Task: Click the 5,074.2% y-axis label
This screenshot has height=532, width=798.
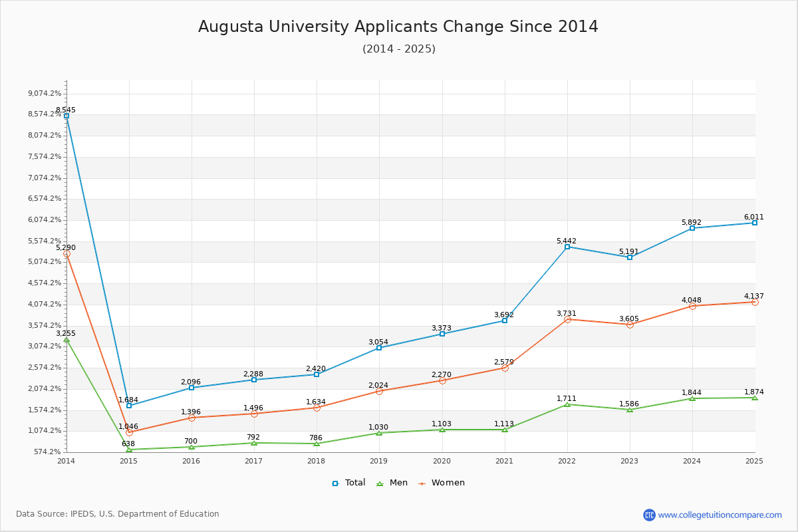Action: [x=45, y=262]
